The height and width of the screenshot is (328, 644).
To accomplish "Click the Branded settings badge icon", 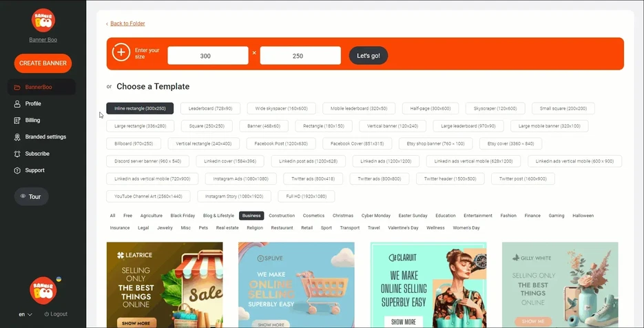I will (17, 137).
